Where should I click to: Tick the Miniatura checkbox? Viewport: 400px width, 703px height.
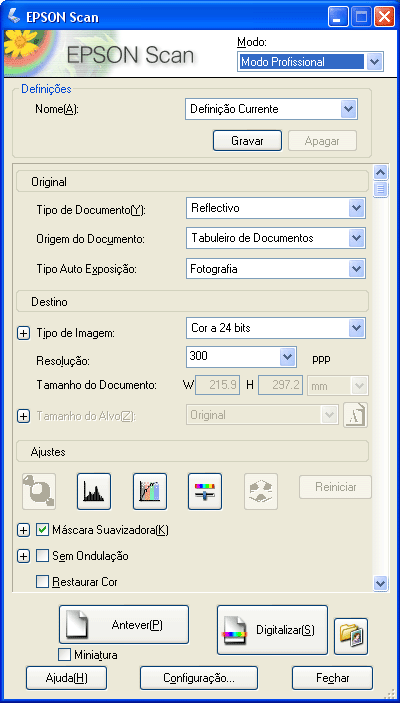65,655
